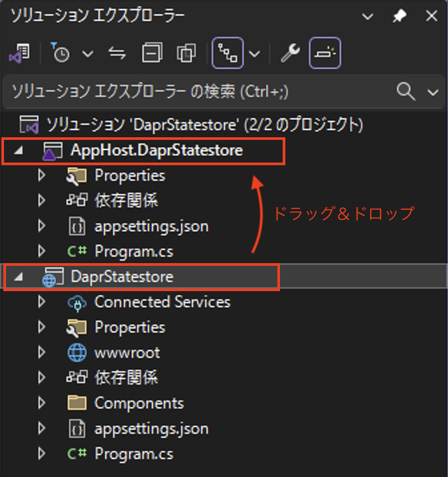Image resolution: width=448 pixels, height=477 pixels.
Task: Toggle Show All Files
Action: (x=186, y=53)
